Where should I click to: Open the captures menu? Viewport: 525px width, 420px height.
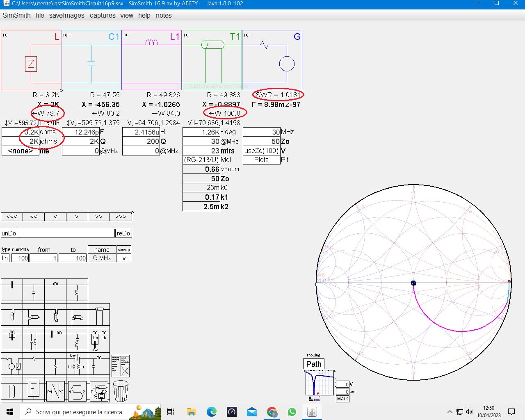point(103,15)
